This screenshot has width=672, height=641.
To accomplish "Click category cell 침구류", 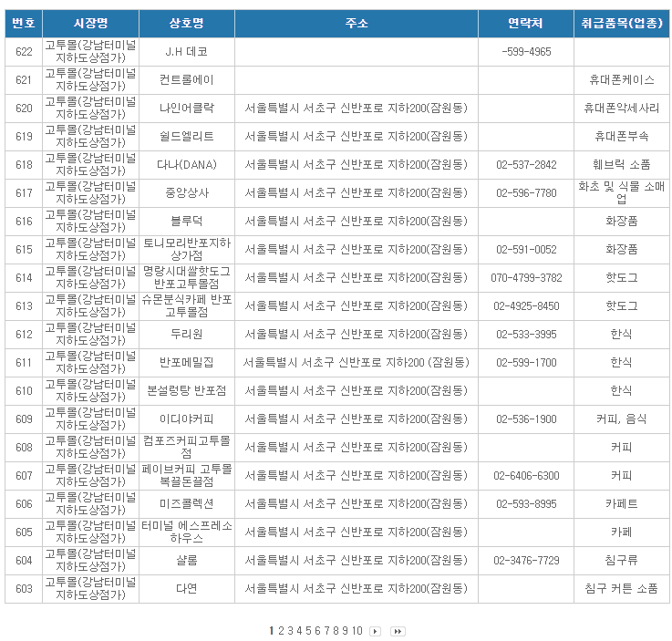I will (622, 561).
